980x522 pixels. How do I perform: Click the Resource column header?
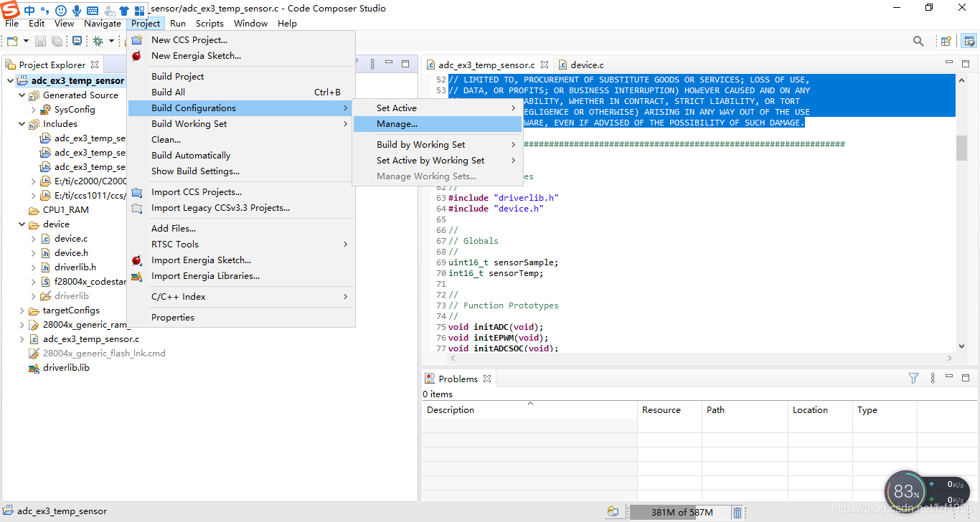click(x=669, y=410)
